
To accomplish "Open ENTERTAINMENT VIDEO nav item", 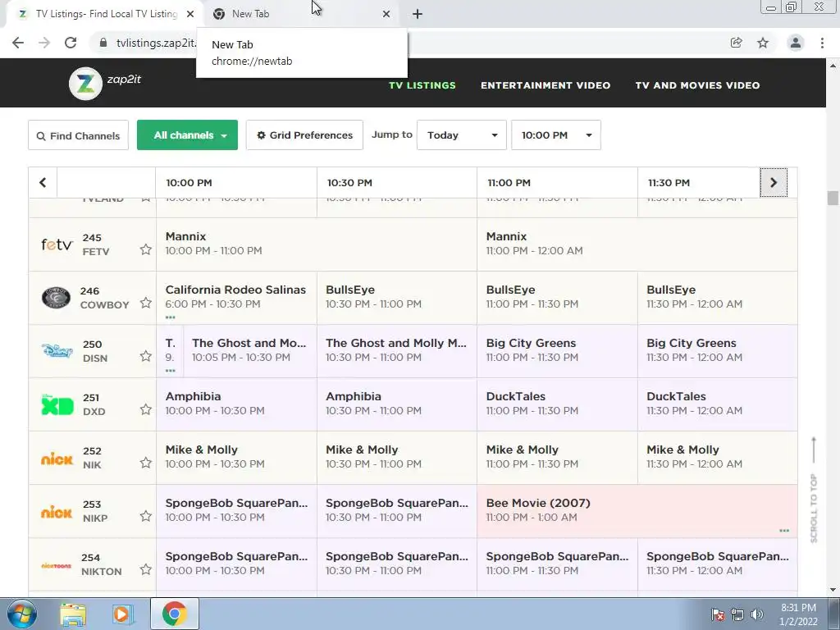I will (x=546, y=85).
